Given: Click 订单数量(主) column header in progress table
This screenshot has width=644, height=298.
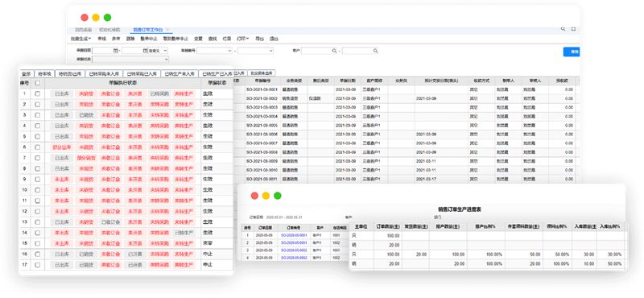Looking at the screenshot, I should point(388,226).
